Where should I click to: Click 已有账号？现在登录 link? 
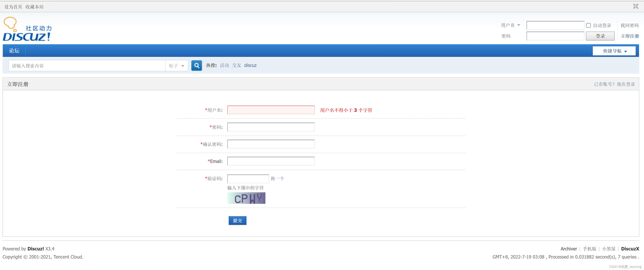pos(615,84)
